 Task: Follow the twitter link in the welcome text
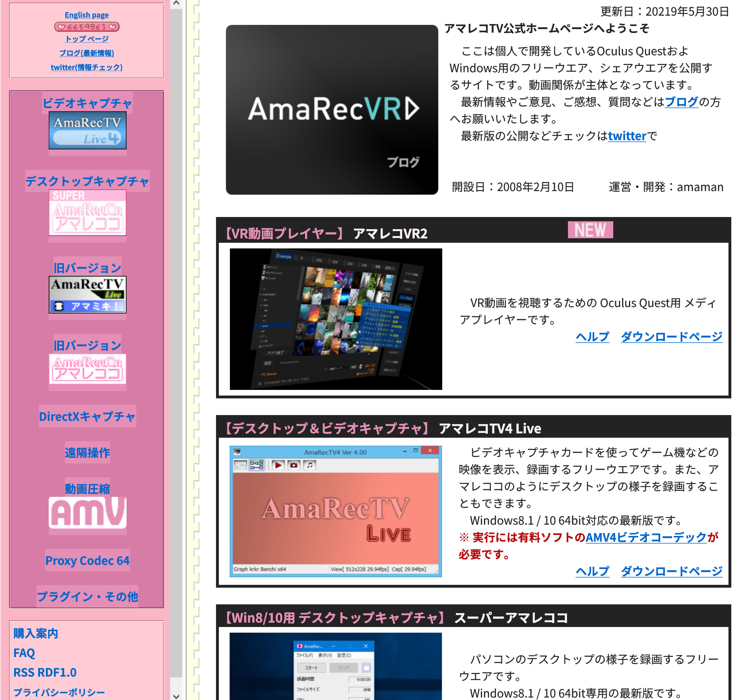pos(627,136)
